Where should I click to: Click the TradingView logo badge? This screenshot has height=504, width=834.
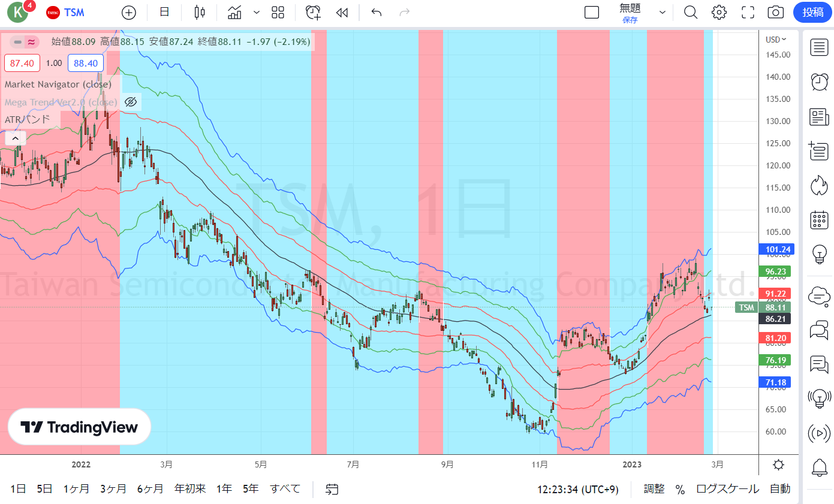pos(79,427)
